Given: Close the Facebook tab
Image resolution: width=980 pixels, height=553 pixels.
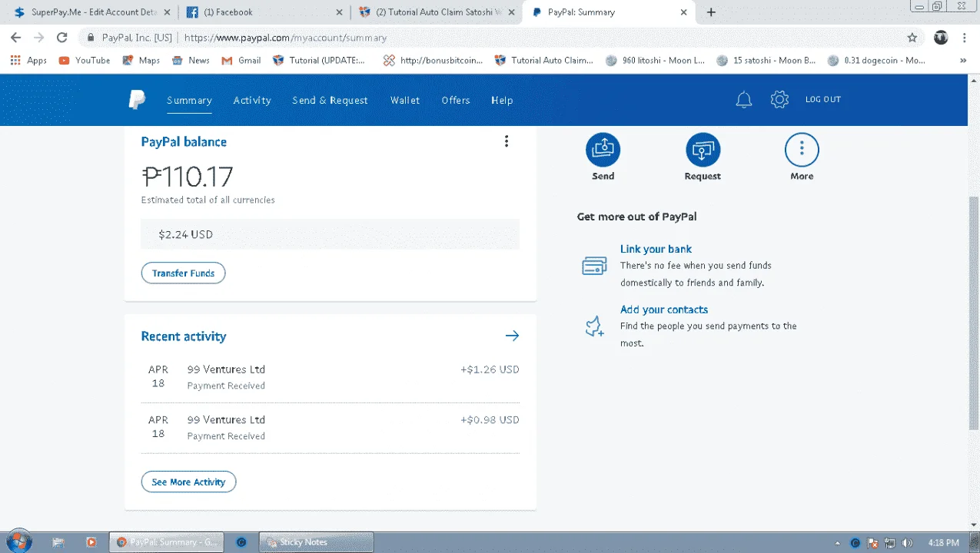Looking at the screenshot, I should (339, 12).
